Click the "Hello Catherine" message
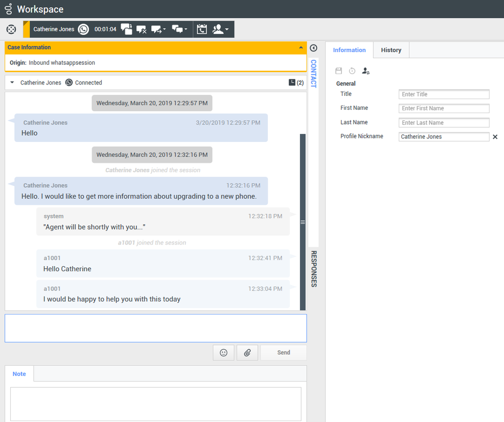The image size is (504, 422). tap(163, 263)
